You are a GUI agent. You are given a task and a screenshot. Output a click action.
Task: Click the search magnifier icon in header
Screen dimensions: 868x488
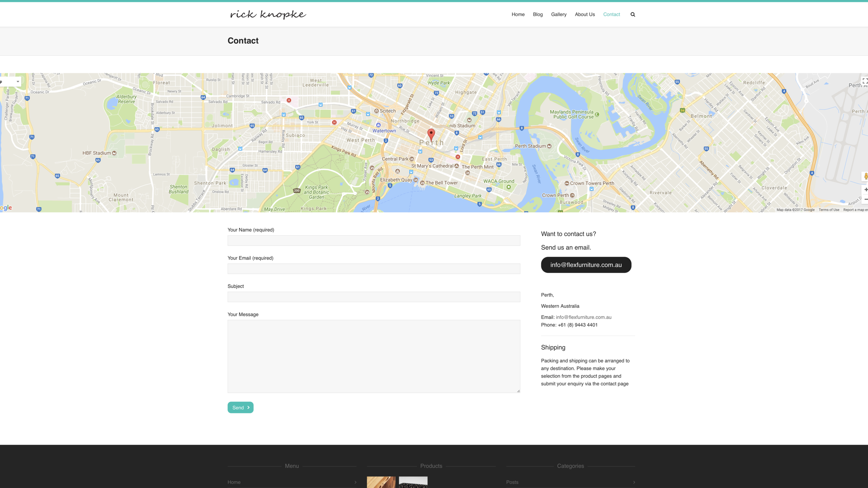[633, 14]
